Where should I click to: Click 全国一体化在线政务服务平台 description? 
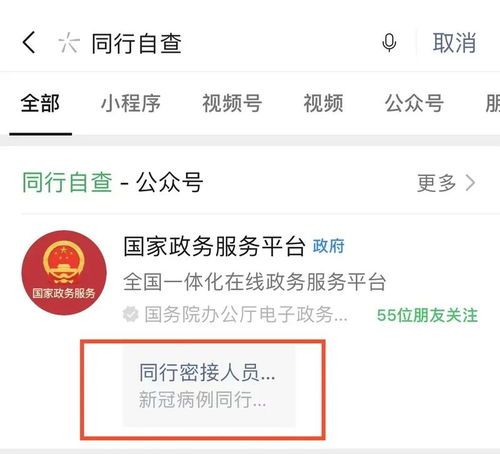pos(255,282)
